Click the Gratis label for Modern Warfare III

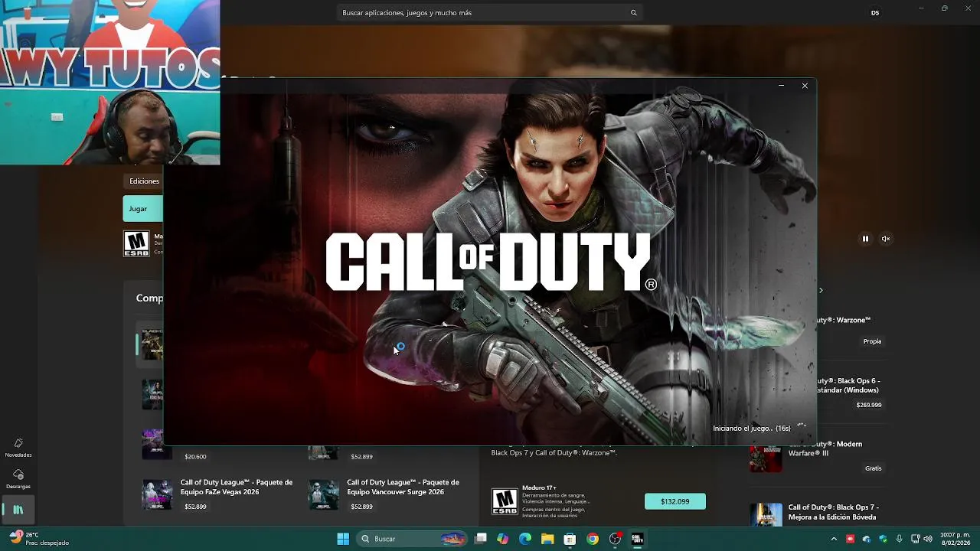tap(873, 468)
